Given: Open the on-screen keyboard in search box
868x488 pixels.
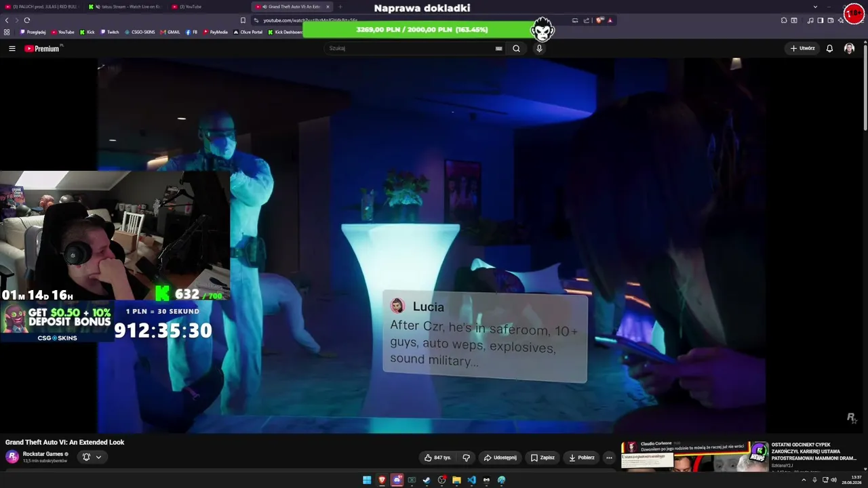Looking at the screenshot, I should coord(499,49).
